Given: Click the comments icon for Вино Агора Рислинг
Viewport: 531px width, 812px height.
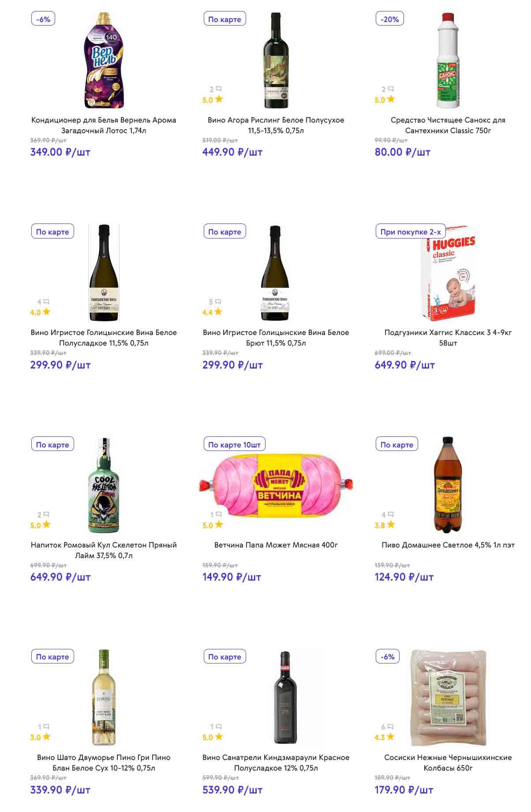Looking at the screenshot, I should (x=215, y=89).
